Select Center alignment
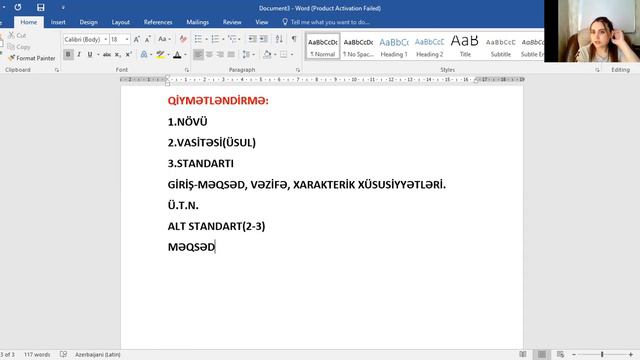 pos(209,54)
